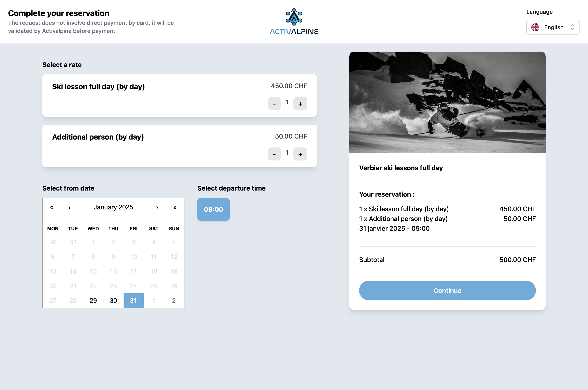
Task: Pick January 30 in the calendar
Action: pos(113,300)
